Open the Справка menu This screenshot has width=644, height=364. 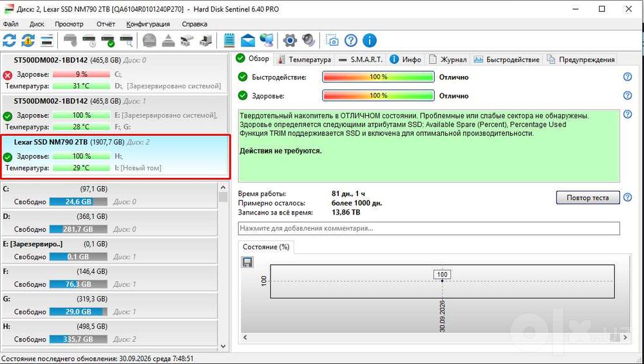click(194, 24)
